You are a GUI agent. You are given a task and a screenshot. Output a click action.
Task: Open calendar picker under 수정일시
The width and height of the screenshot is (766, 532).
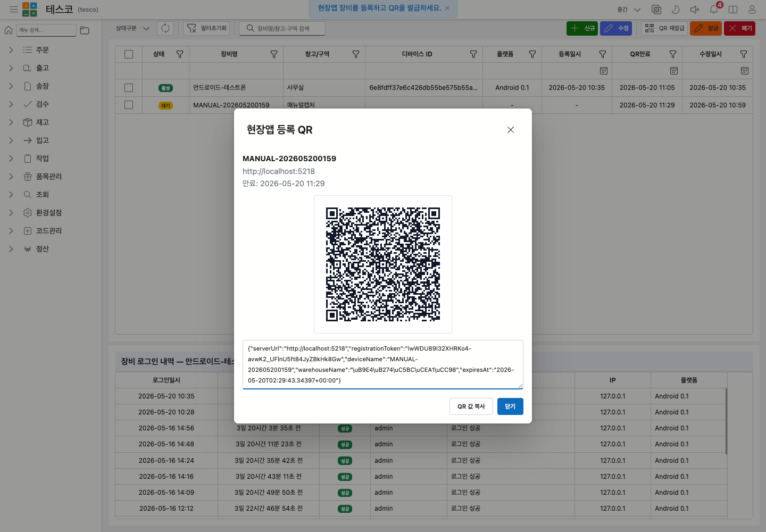click(x=745, y=71)
